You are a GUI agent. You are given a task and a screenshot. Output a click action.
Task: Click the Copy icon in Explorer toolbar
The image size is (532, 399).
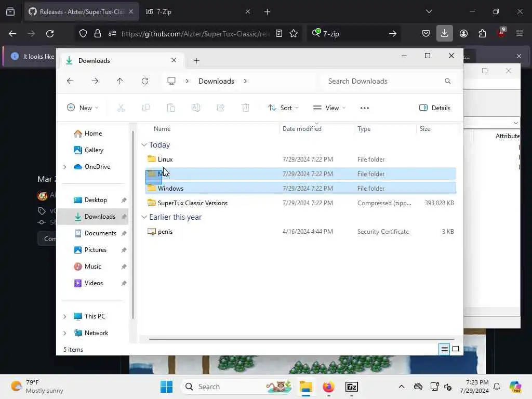click(146, 108)
